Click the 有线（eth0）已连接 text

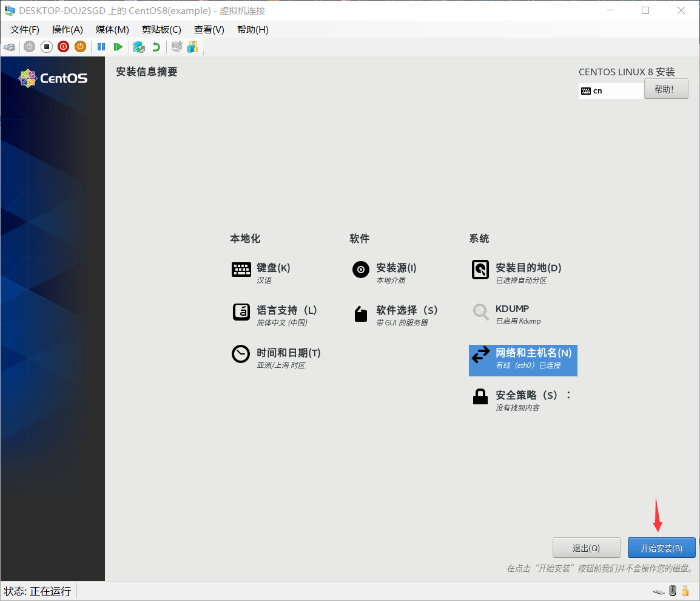click(528, 365)
